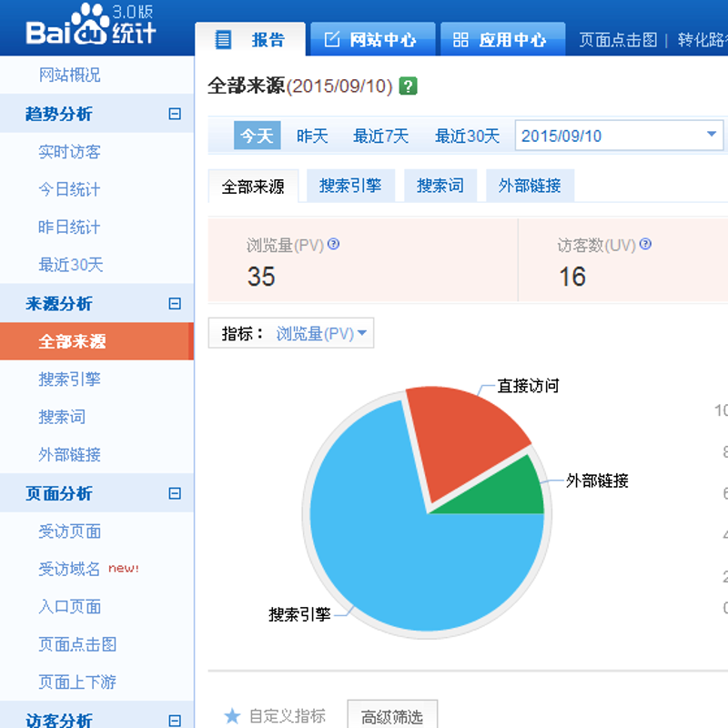This screenshot has width=728, height=728.
Task: Switch to the 应用中心 tab
Action: click(503, 39)
